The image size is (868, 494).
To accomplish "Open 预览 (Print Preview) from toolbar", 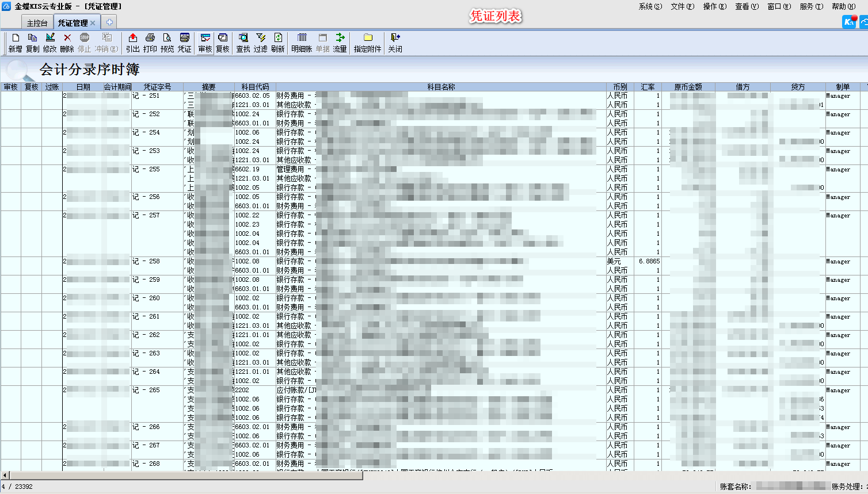I will coord(167,42).
